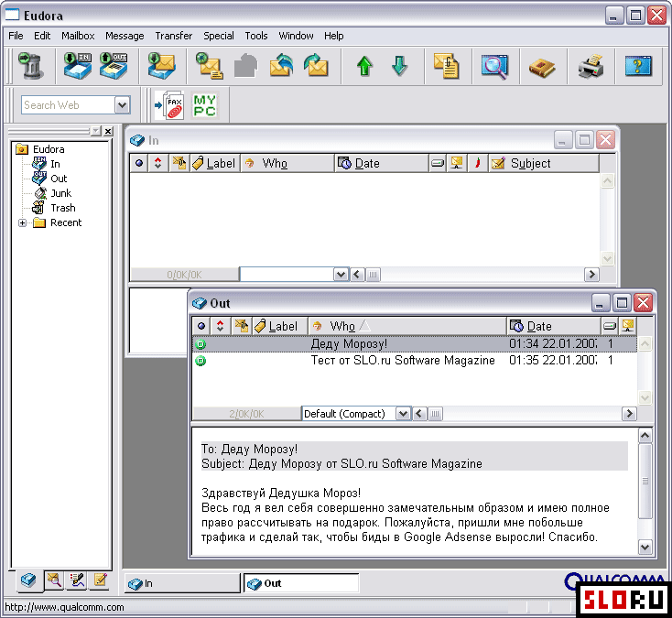Sort Out window by Label column
This screenshot has height=618, width=672.
[x=280, y=326]
